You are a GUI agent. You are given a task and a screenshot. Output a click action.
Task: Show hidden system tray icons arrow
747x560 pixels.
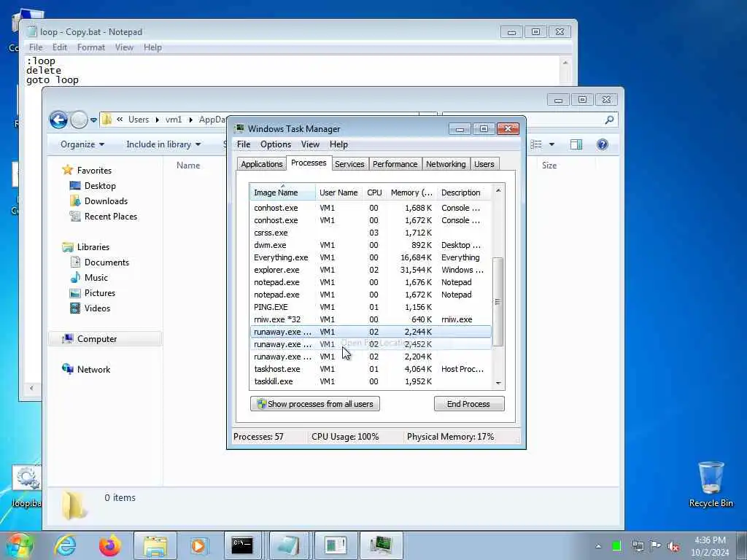(x=598, y=546)
